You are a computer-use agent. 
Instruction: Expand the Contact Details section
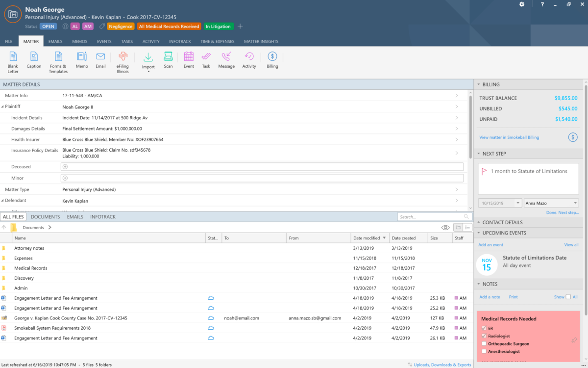tap(502, 222)
